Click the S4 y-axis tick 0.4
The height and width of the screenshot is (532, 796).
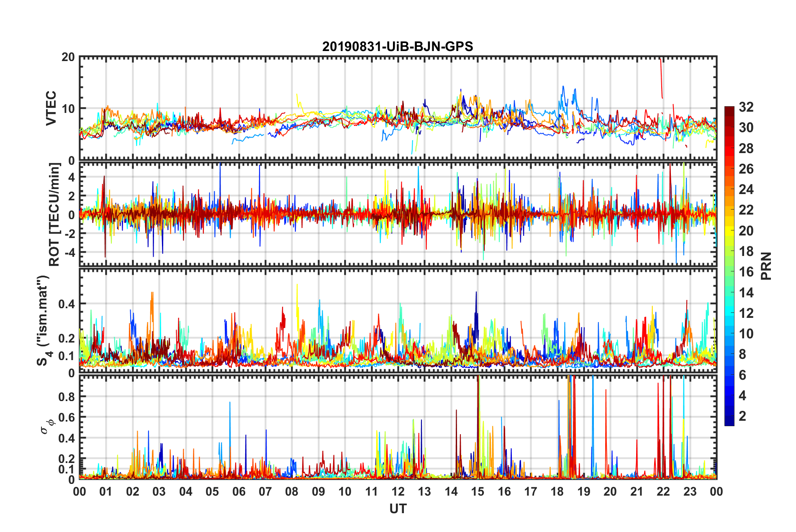tap(67, 304)
